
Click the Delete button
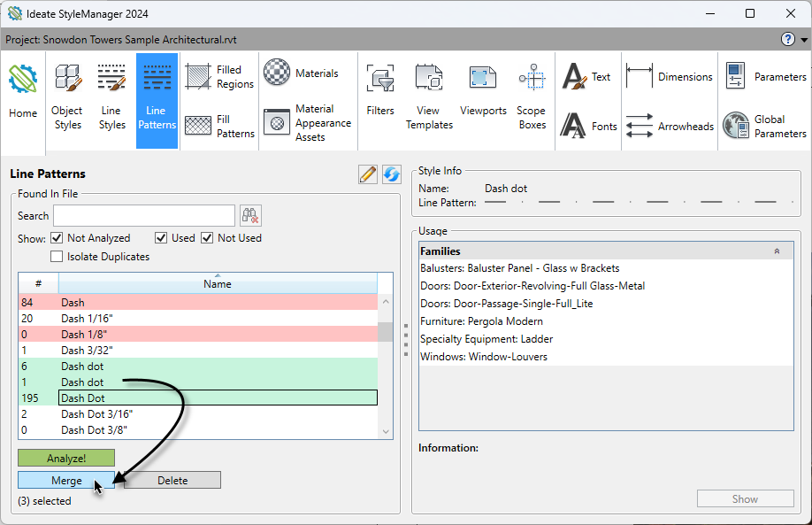[x=172, y=480]
